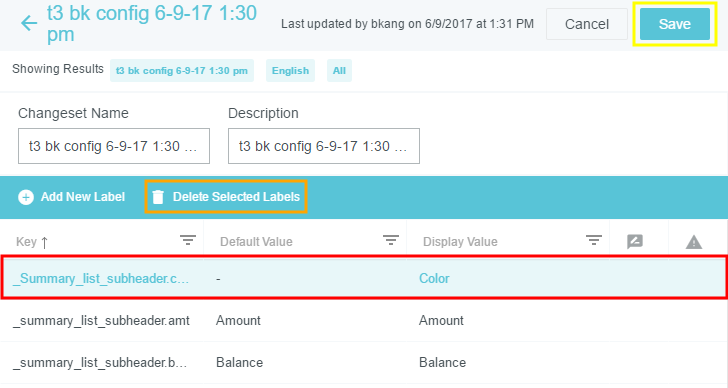This screenshot has width=728, height=388.
Task: Click the All filter chip
Action: [339, 71]
